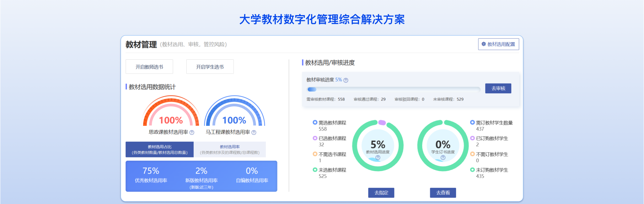Click 未审核课程: 529 text
The width and height of the screenshot is (644, 204).
[x=448, y=99]
